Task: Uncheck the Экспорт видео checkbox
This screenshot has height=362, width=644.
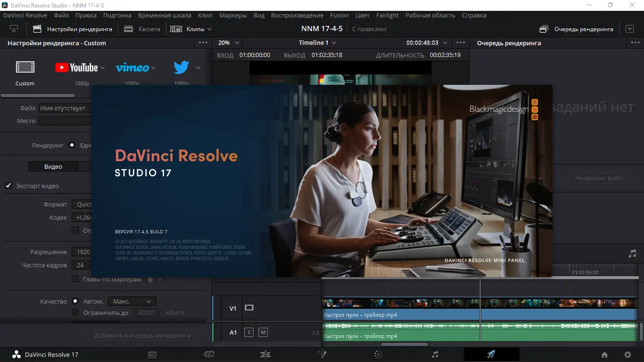Action: pos(8,186)
